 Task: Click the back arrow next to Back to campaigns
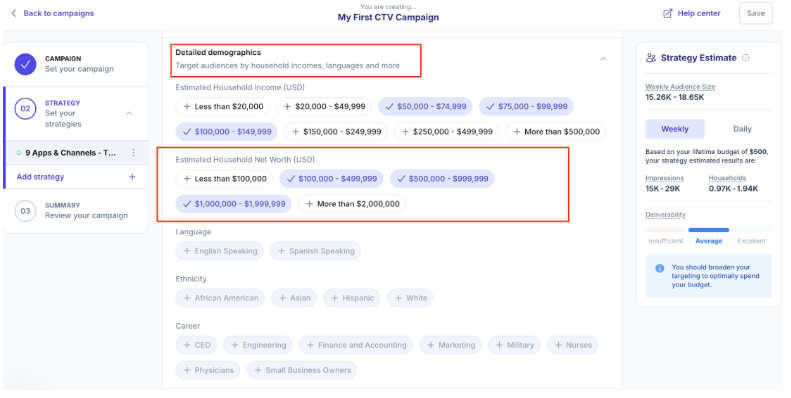click(14, 14)
